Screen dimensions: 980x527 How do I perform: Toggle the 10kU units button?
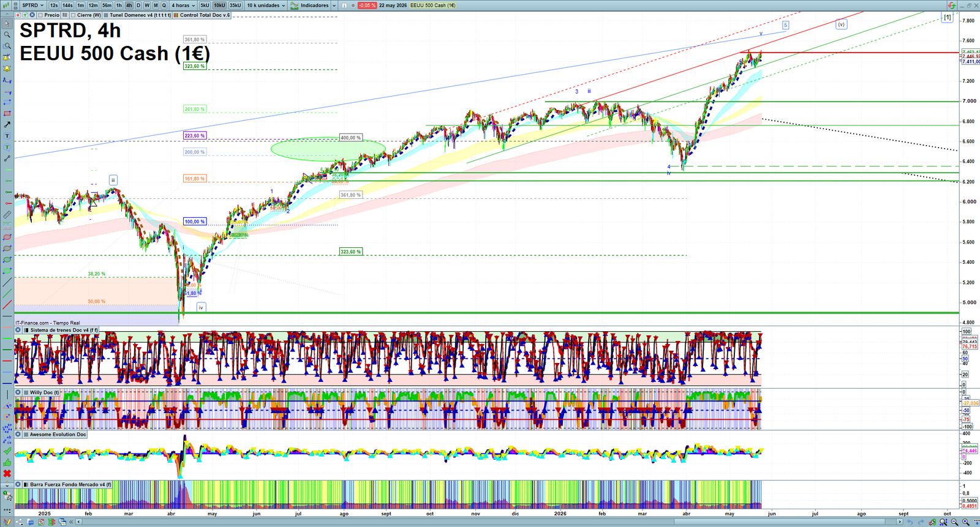pos(219,6)
